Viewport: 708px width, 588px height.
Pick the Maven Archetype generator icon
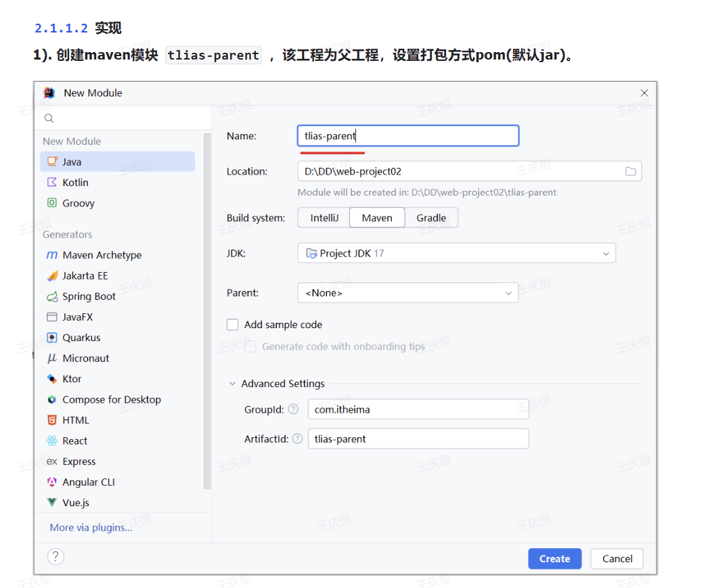point(52,255)
